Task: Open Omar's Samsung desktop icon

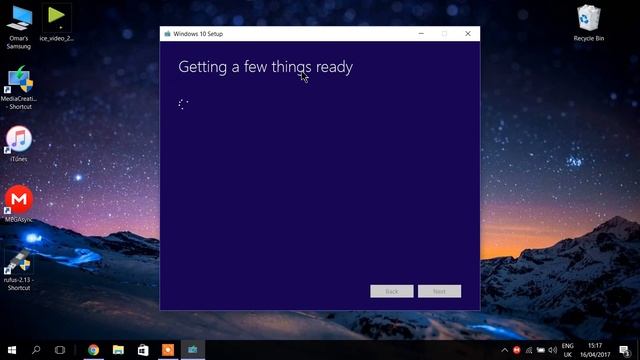Action: (19, 27)
